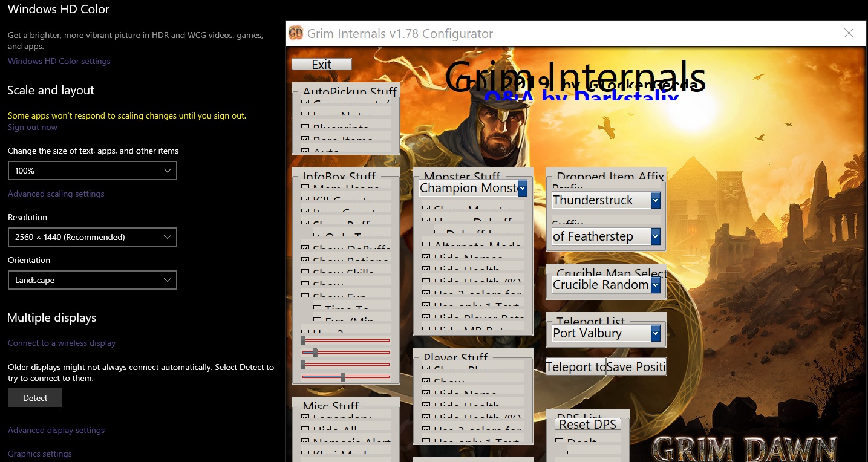
Task: Toggle Use 2 colors checkbox in Player Stuff
Action: click(426, 429)
